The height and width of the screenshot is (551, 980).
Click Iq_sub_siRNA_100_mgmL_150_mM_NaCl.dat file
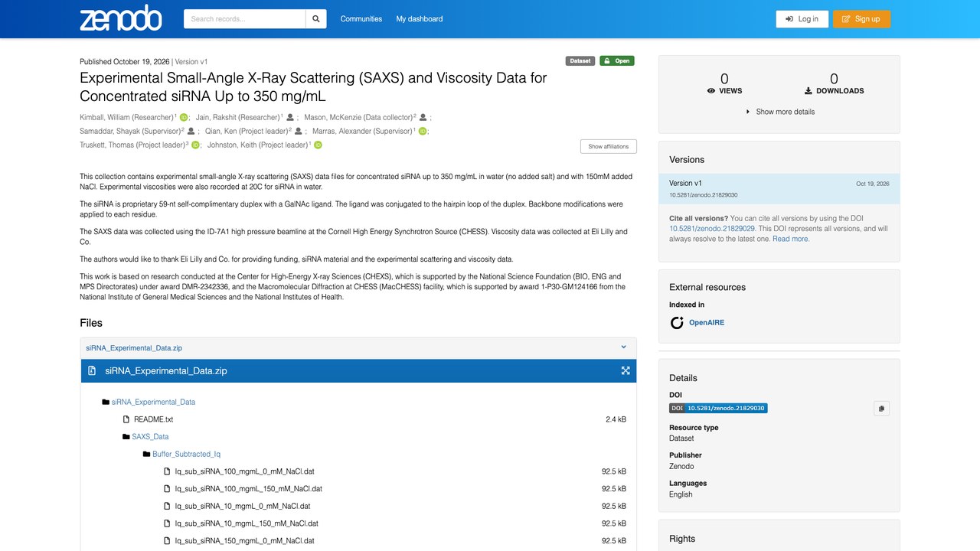248,489
